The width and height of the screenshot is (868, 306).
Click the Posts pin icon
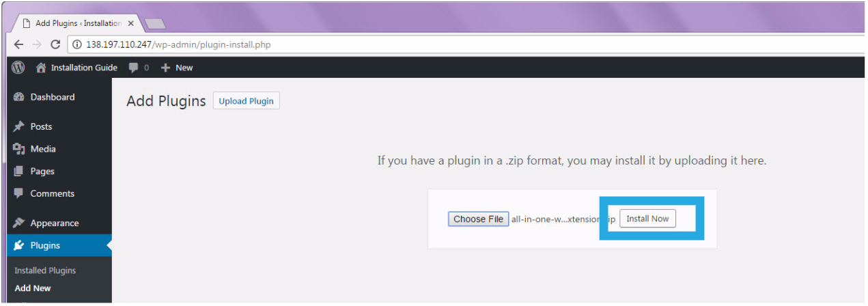click(18, 126)
